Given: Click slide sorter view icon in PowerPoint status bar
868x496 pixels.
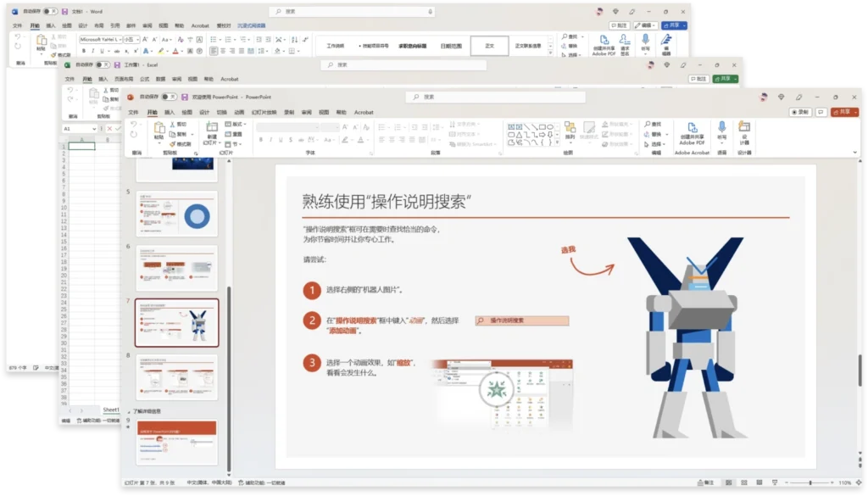Looking at the screenshot, I should click(x=743, y=482).
